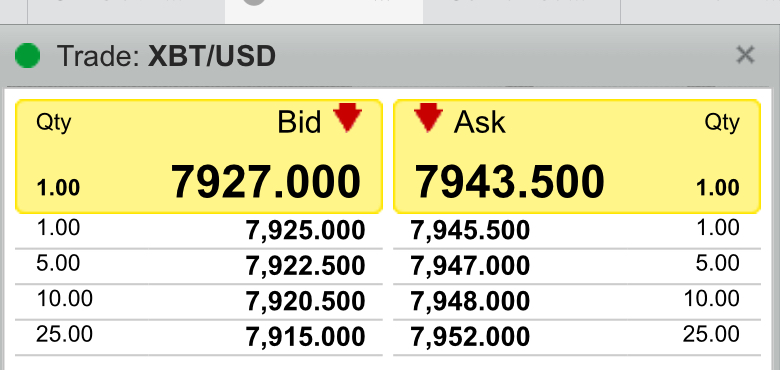Select the 7,915.000 bid price
This screenshot has height=370, width=780.
[305, 338]
